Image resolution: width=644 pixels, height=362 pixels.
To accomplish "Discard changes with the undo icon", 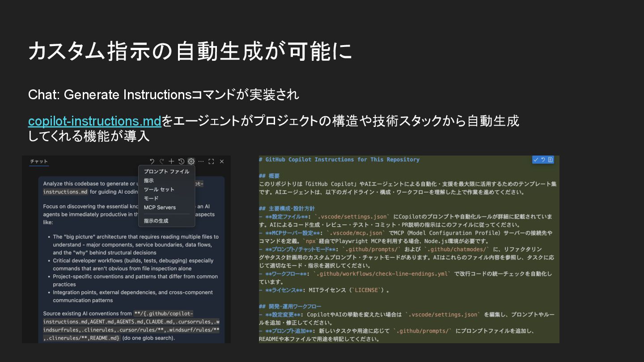I will click(543, 160).
